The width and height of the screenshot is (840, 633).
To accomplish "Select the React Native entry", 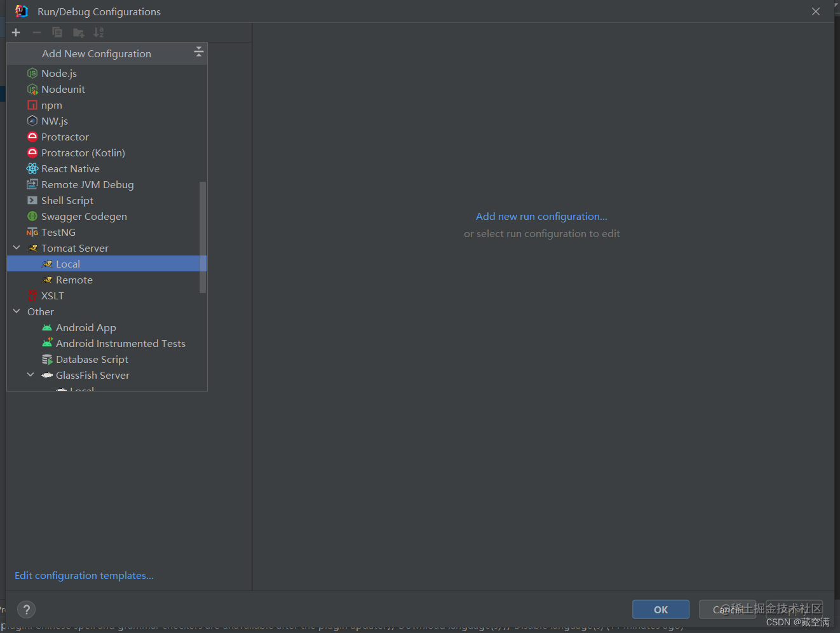I will pos(107,168).
